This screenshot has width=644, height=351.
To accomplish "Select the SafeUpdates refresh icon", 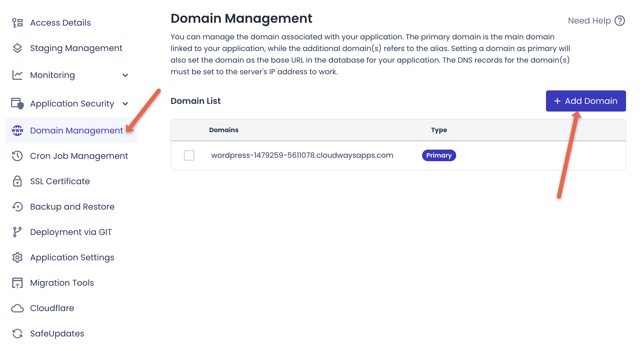I will pyautogui.click(x=17, y=333).
